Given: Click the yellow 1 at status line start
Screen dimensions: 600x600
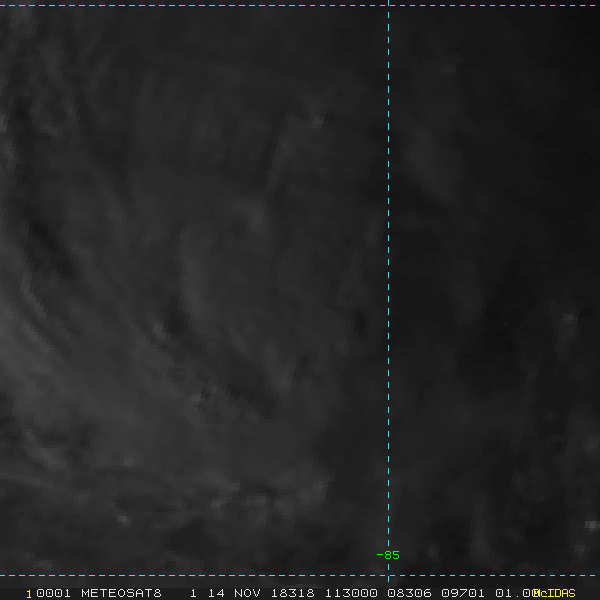Looking at the screenshot, I should point(29,594).
